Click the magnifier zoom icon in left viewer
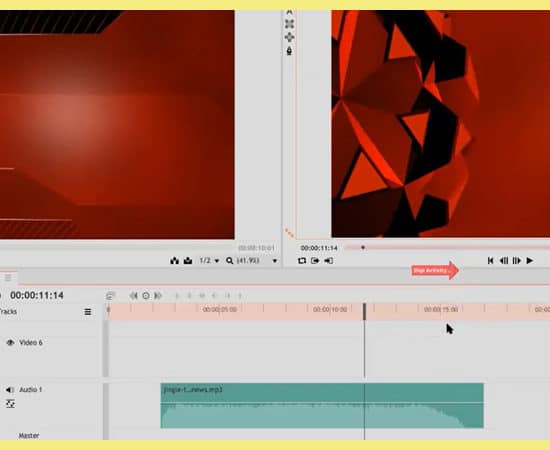This screenshot has height=450, width=550. pos(229,261)
